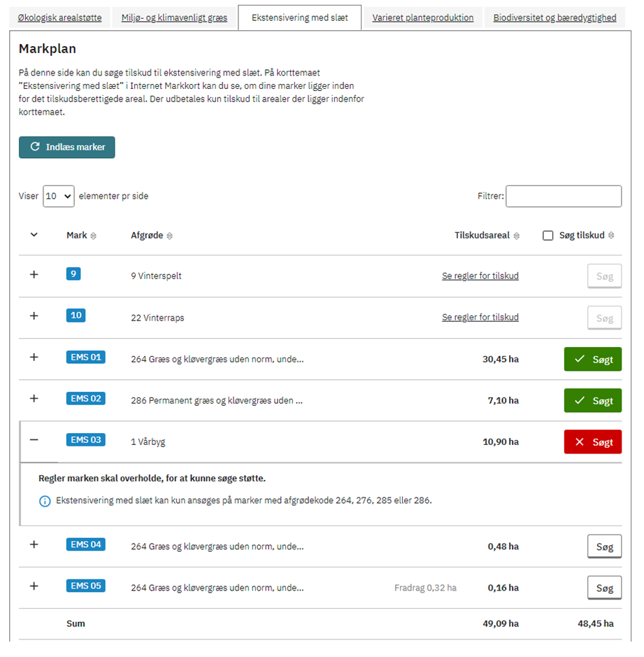Click the EMS 01 blue field badge
This screenshot has height=657, width=644.
86,358
